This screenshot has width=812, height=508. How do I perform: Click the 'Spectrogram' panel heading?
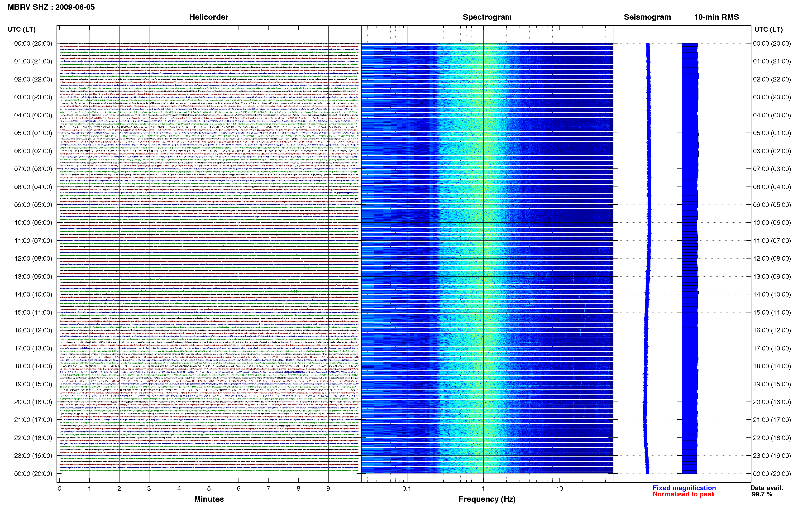487,17
